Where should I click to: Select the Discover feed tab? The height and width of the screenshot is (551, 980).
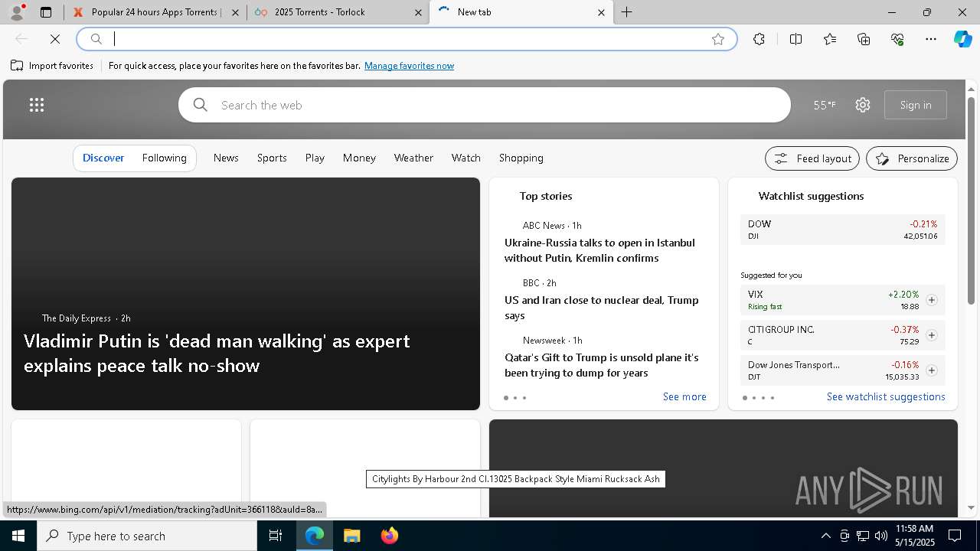tap(103, 158)
